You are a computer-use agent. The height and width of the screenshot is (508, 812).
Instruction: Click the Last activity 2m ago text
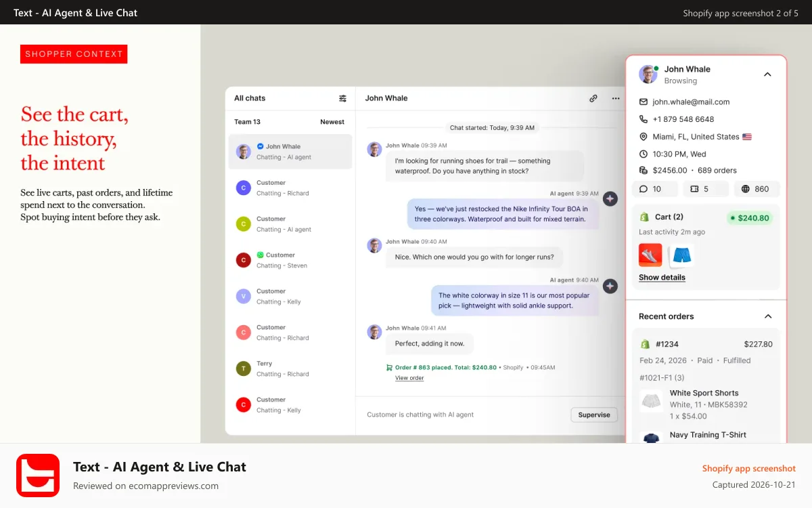(x=672, y=232)
